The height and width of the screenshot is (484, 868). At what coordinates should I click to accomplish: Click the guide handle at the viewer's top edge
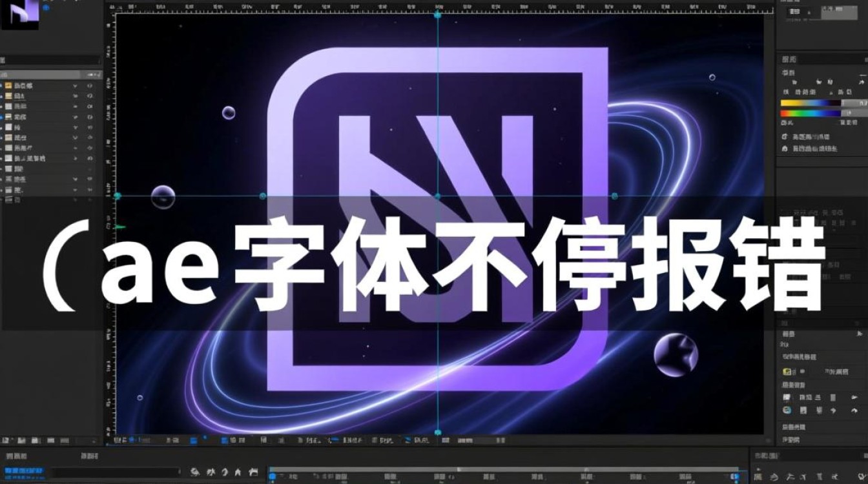coord(438,14)
